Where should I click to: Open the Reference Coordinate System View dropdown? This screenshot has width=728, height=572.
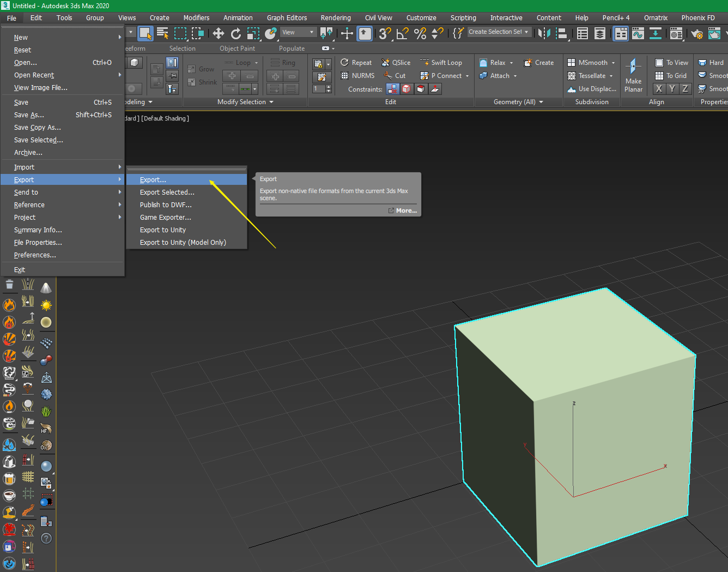point(298,32)
